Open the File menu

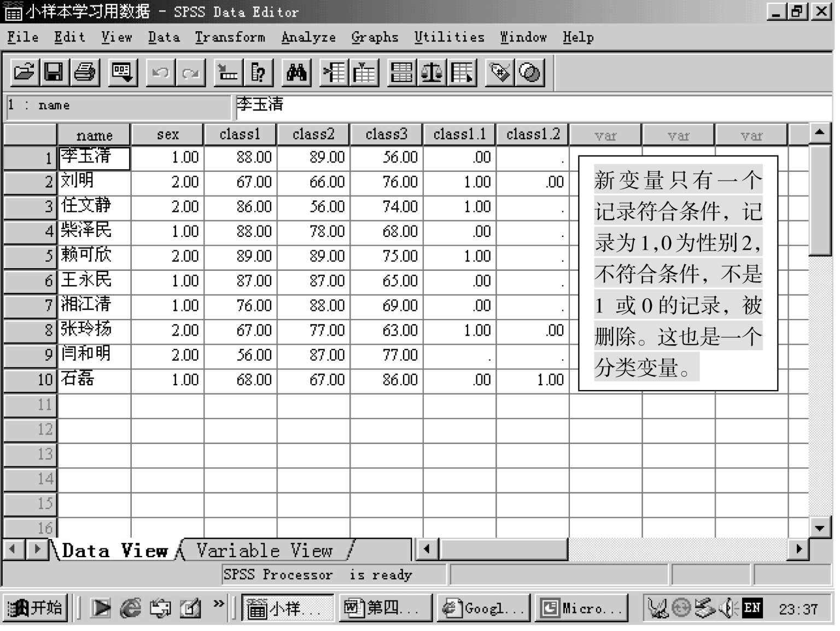pos(23,37)
